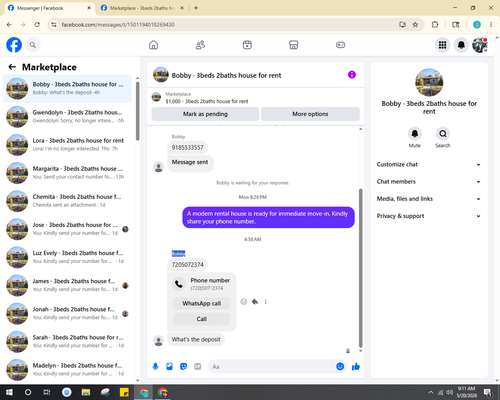Record a voice clip with microphone icon
The image size is (500, 400).
coord(155,367)
